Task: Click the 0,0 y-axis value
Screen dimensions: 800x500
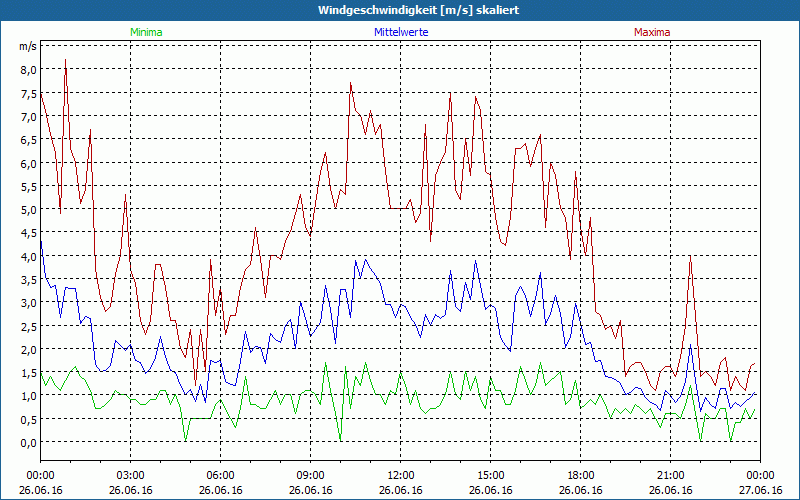Action: click(x=29, y=443)
